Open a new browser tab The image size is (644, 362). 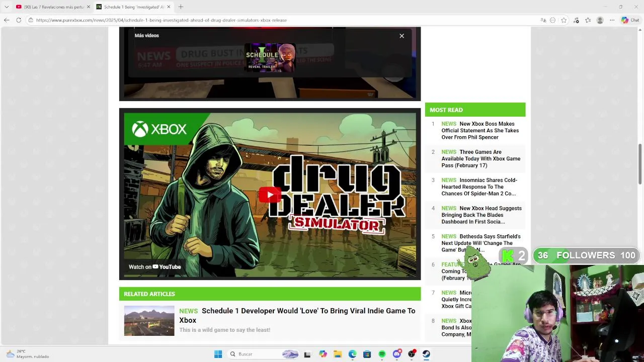click(181, 7)
